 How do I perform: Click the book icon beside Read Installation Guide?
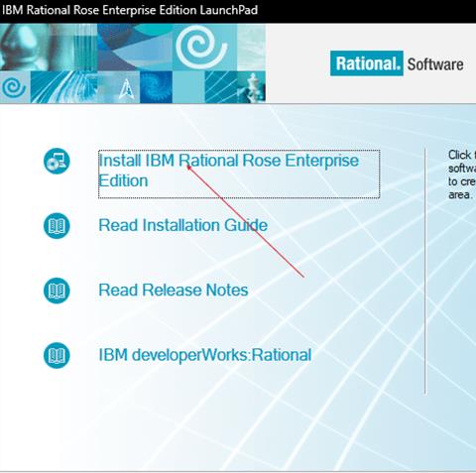(57, 226)
